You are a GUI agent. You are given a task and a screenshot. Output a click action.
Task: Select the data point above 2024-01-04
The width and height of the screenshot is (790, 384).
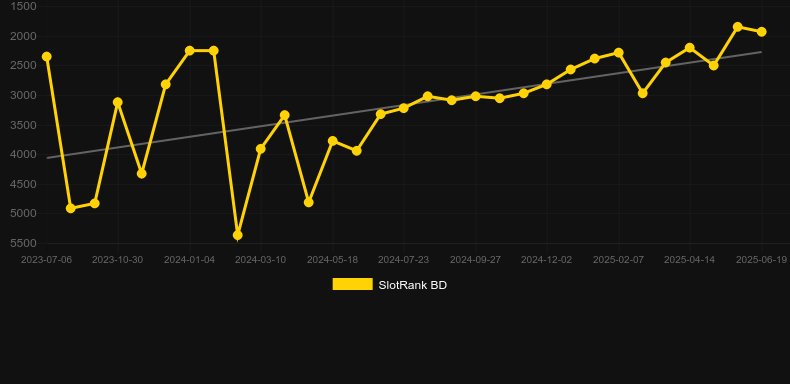click(x=189, y=50)
